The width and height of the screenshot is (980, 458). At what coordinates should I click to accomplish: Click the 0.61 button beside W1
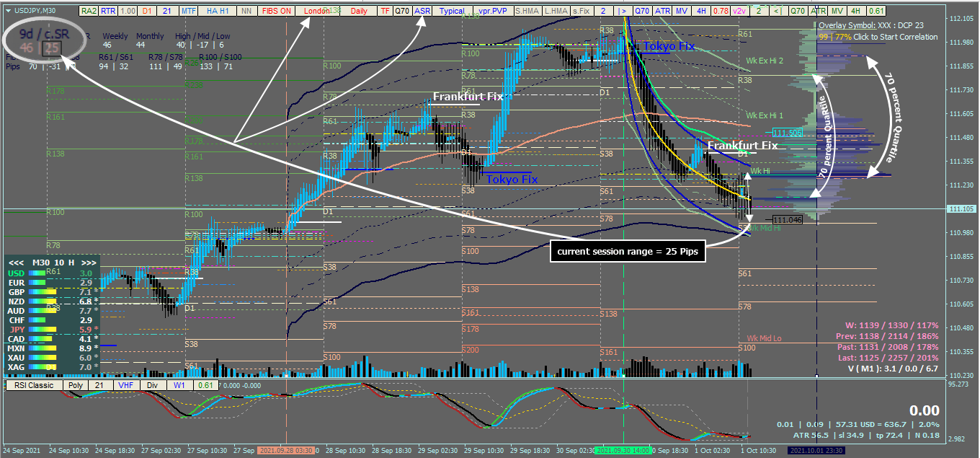coord(205,385)
